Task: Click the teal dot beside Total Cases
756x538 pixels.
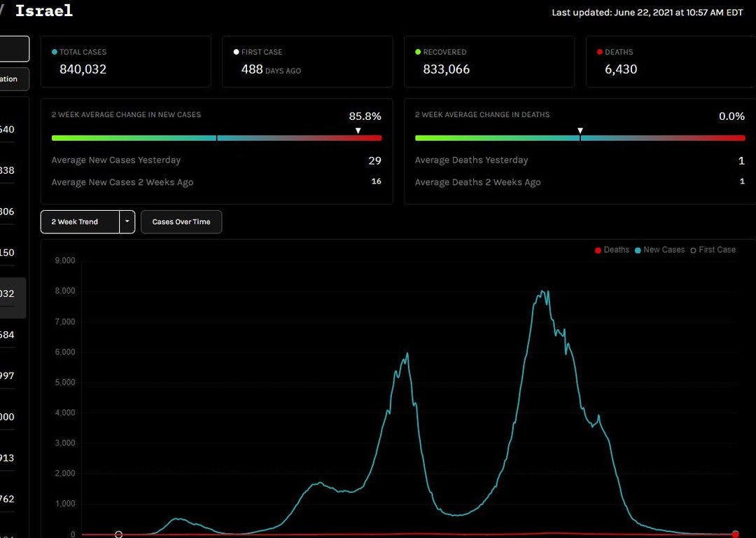Action: pyautogui.click(x=55, y=52)
